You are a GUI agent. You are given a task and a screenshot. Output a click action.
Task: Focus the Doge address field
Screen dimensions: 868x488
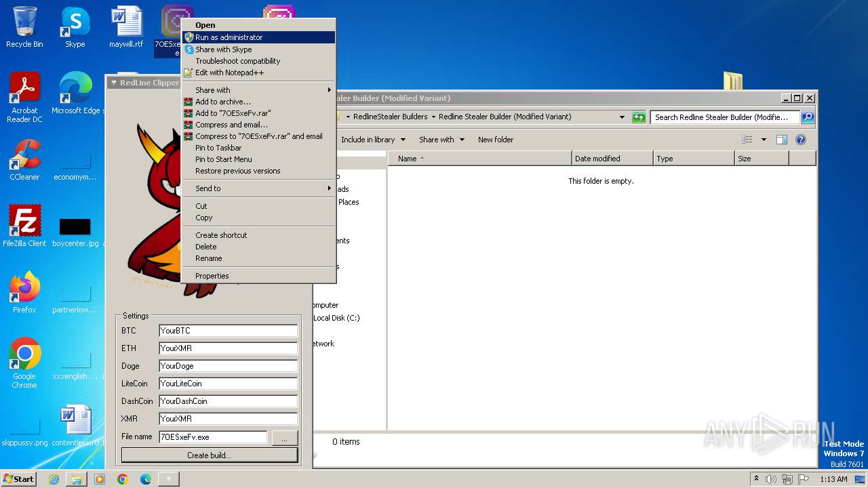click(x=228, y=366)
